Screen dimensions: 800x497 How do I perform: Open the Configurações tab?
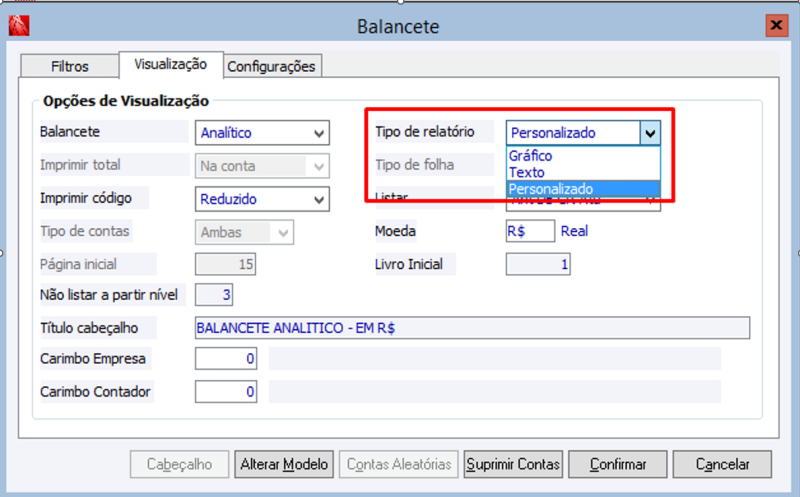pos(271,66)
